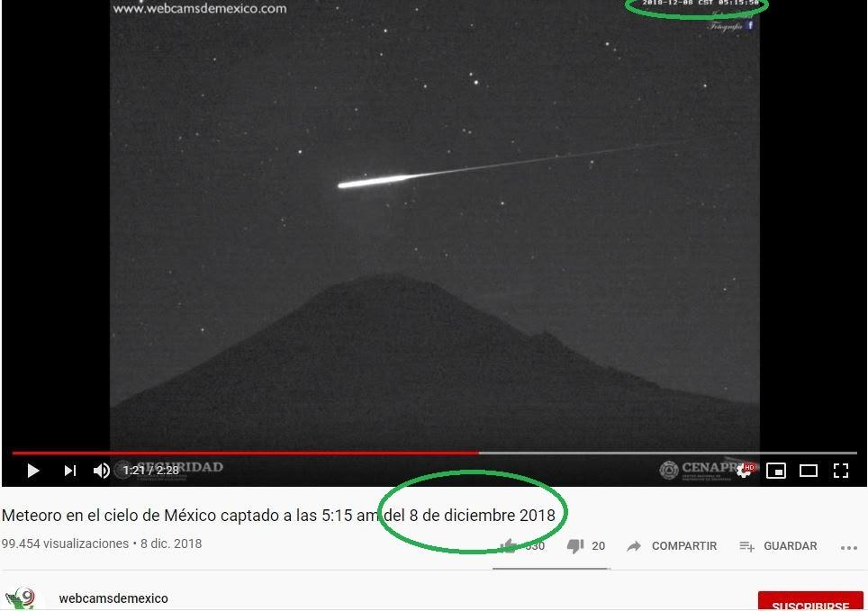Seek on the red video progress bar
The width and height of the screenshot is (868, 611).
[x=246, y=453]
